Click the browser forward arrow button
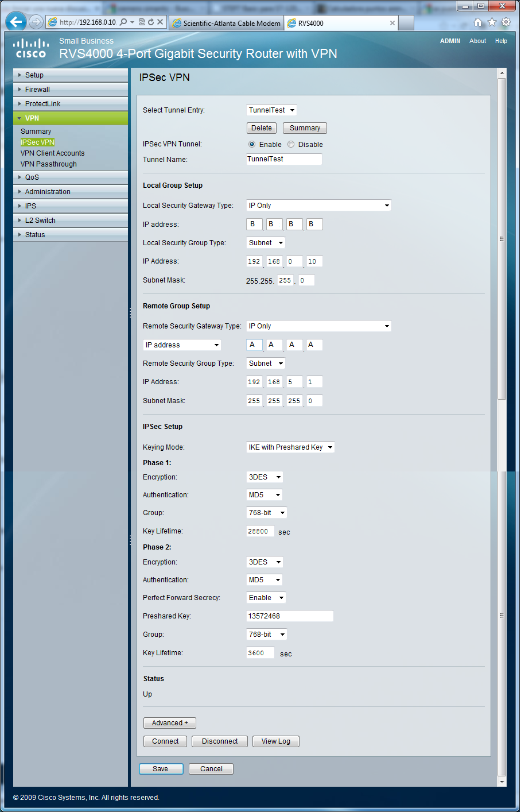521x812 pixels. pos(36,22)
